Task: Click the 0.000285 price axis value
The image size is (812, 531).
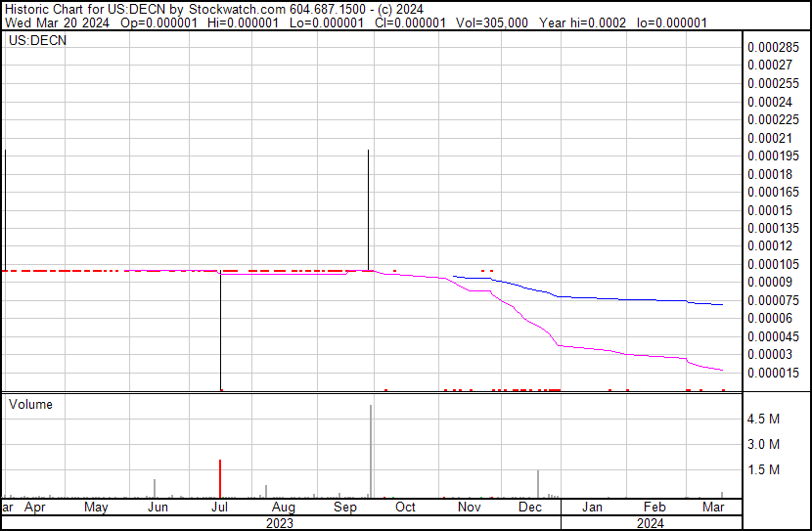Action: click(x=770, y=47)
